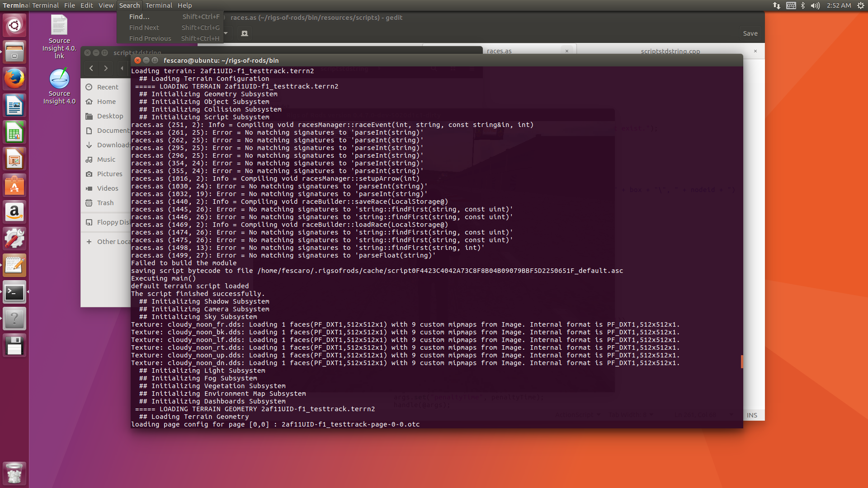Image resolution: width=868 pixels, height=488 pixels.
Task: Click gedit new tab group icon
Action: 245,33
